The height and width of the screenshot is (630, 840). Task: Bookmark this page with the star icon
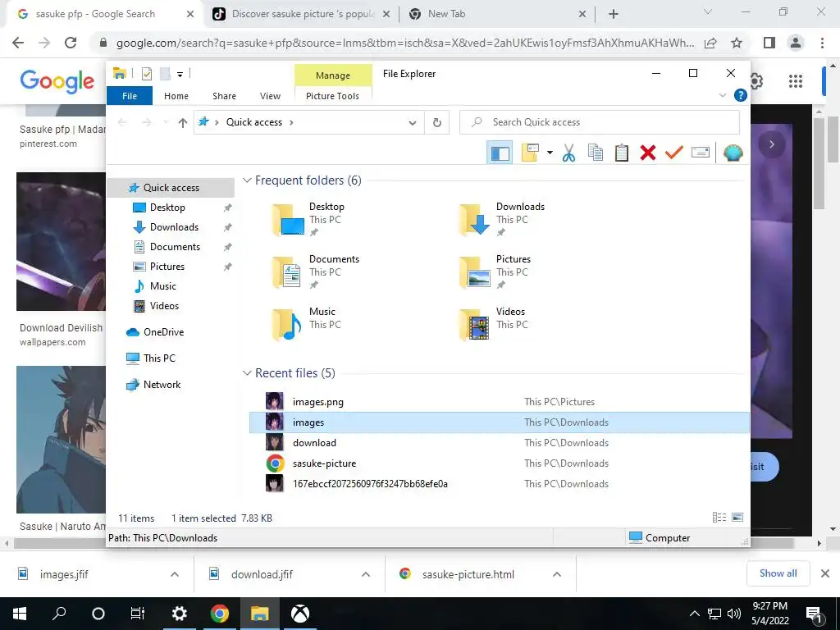[737, 43]
